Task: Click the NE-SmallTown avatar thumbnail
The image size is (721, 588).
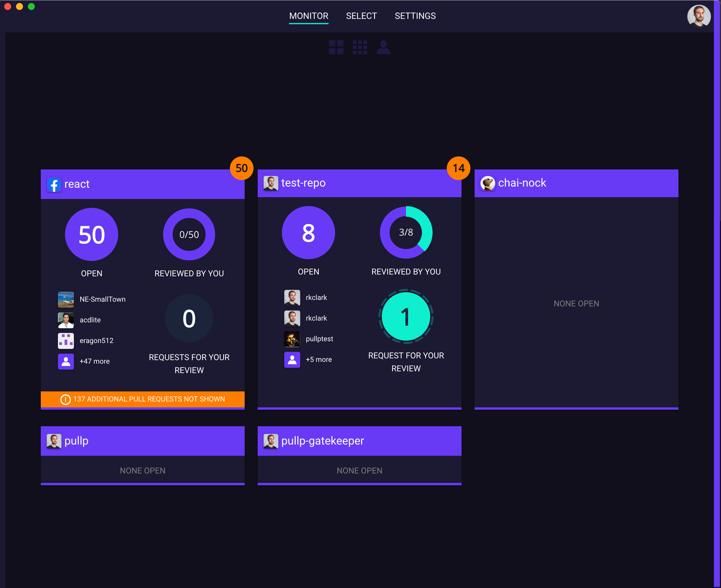Action: [66, 299]
